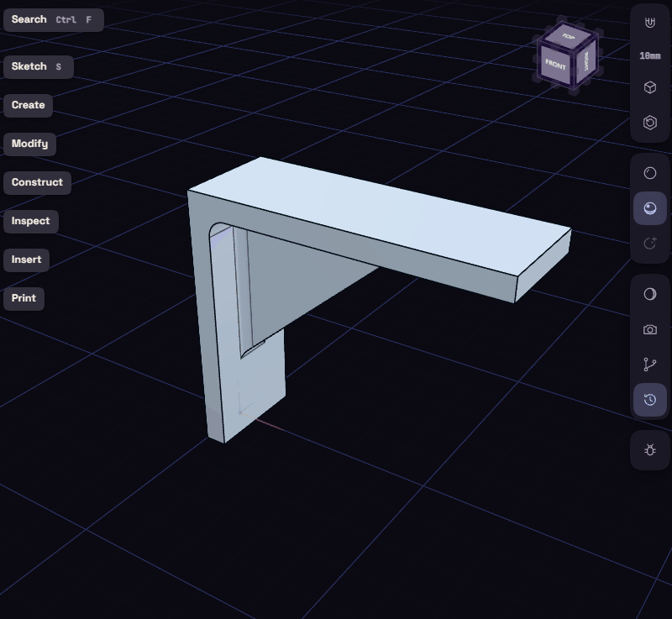Click the greyed rotate-plus icon

coord(649,244)
